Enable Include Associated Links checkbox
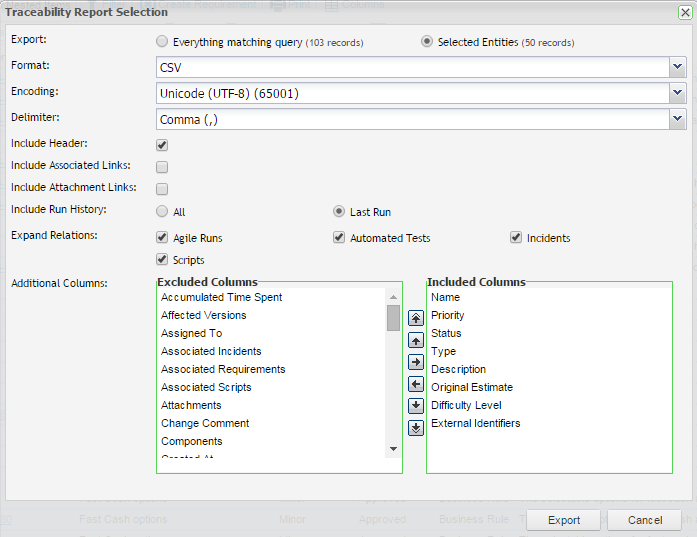Image resolution: width=697 pixels, height=537 pixels. 162,167
